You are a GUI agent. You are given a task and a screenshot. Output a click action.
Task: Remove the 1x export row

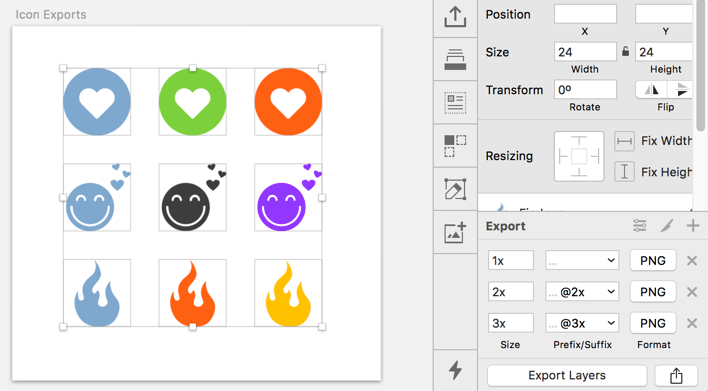(692, 261)
